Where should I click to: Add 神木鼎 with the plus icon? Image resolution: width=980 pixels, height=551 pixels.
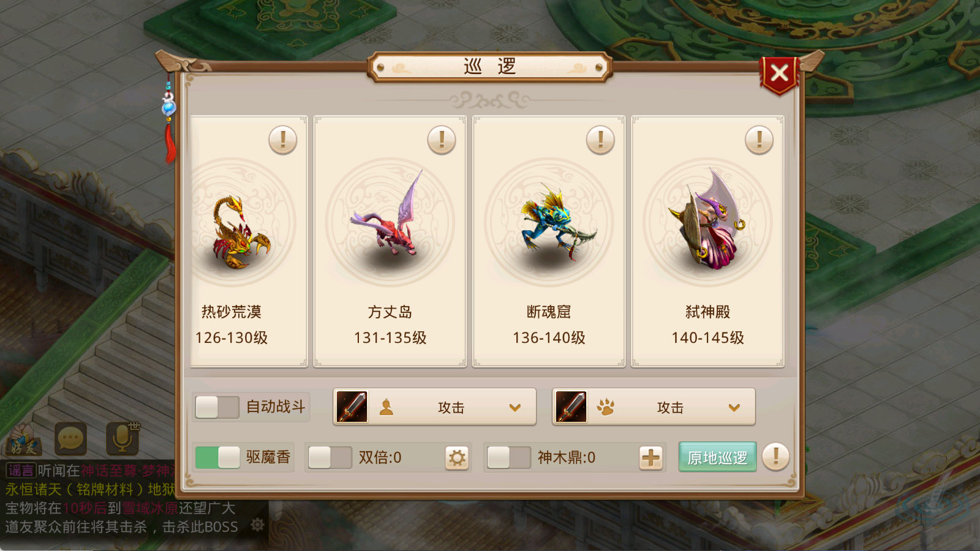coord(651,457)
